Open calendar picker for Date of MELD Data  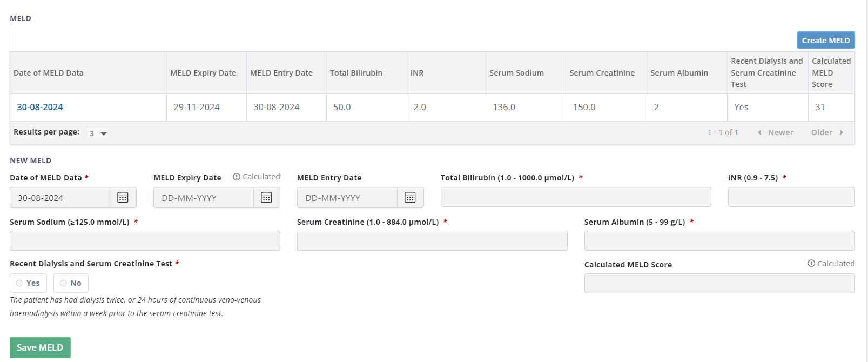click(x=123, y=198)
